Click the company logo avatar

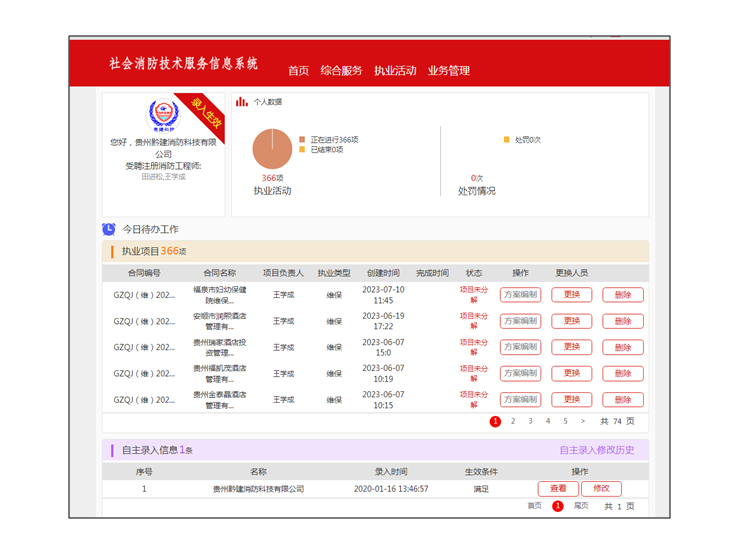(160, 116)
